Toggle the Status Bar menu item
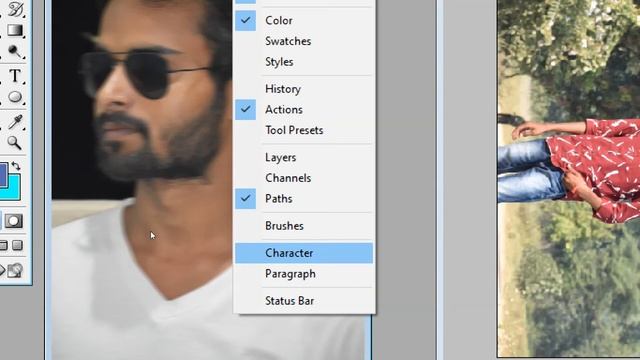 click(x=304, y=301)
